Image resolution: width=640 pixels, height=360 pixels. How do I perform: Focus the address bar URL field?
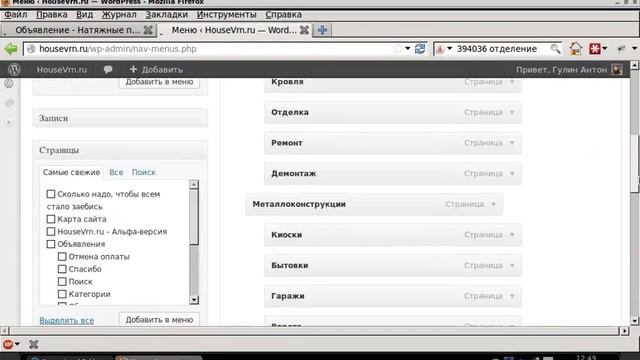point(212,49)
